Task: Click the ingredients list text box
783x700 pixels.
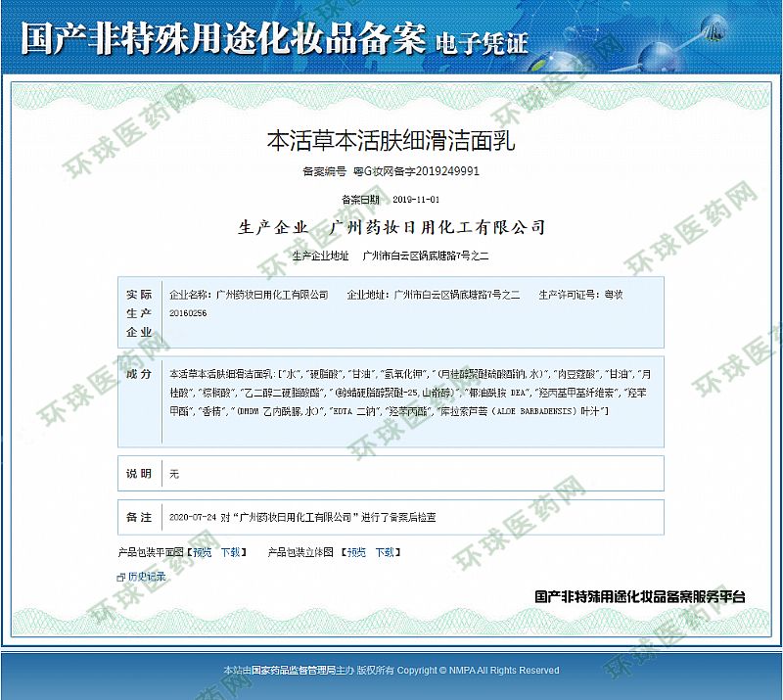Action: tap(411, 393)
